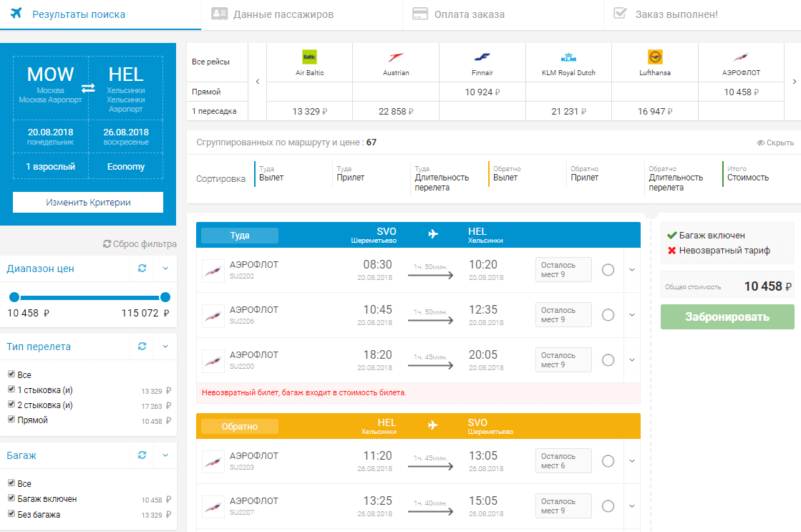The image size is (801, 532).
Task: Select the Air Baltic airline logo
Action: click(x=309, y=57)
